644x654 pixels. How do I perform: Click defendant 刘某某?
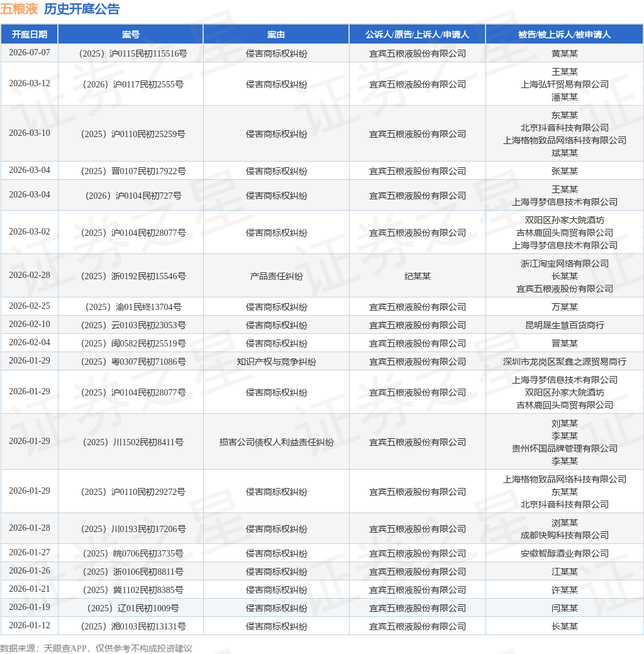564,423
